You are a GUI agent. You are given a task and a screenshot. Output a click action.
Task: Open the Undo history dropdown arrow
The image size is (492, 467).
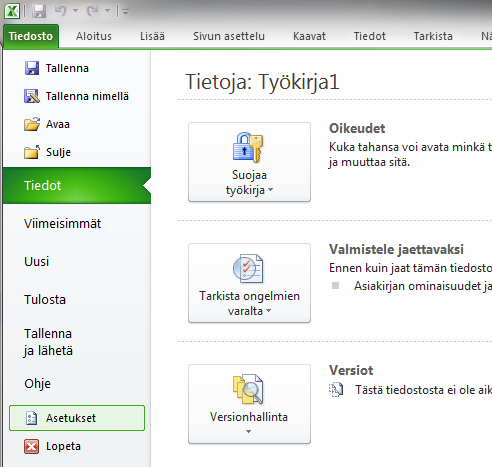coord(76,11)
